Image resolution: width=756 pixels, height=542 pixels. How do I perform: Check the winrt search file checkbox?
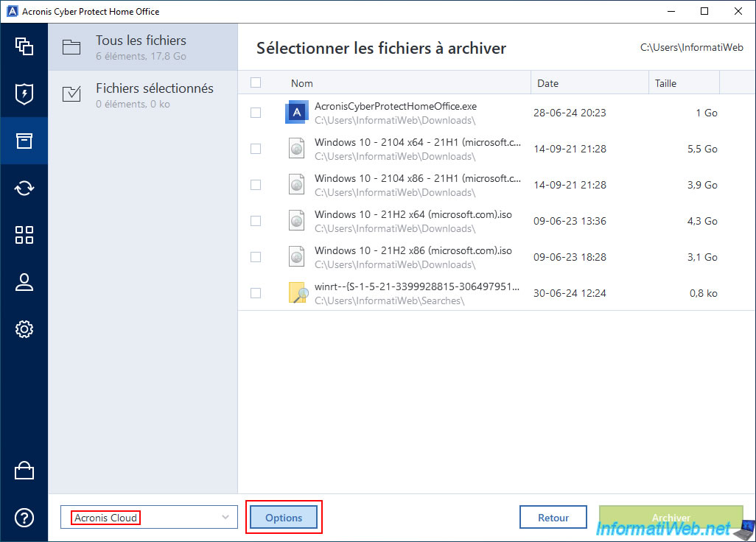[x=256, y=293]
